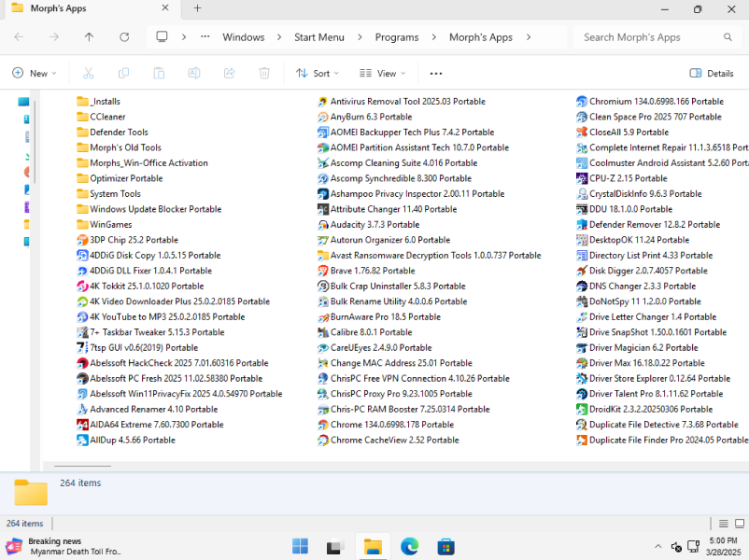This screenshot has width=749, height=560.
Task: Click the Windows Start button
Action: point(300,546)
